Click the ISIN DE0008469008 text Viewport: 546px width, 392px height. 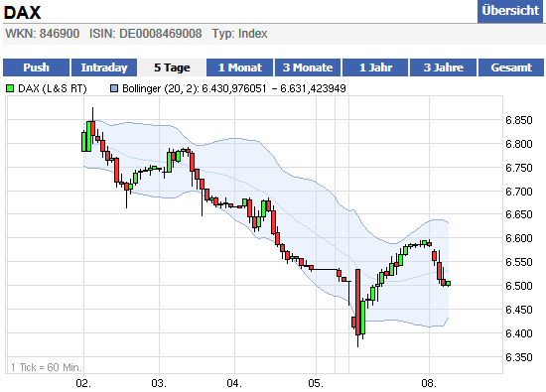146,34
